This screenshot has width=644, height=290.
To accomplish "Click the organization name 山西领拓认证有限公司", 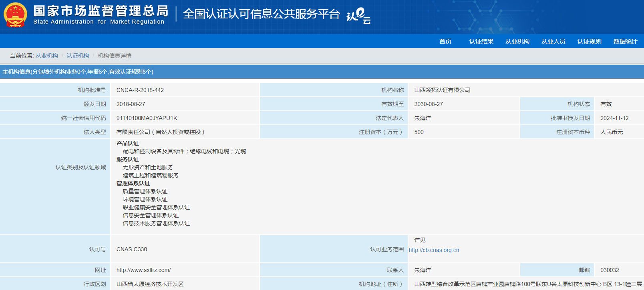I will click(442, 90).
